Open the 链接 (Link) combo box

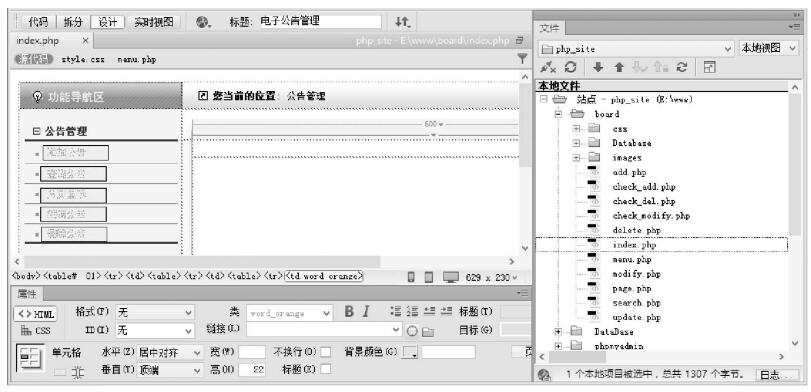[x=324, y=329]
